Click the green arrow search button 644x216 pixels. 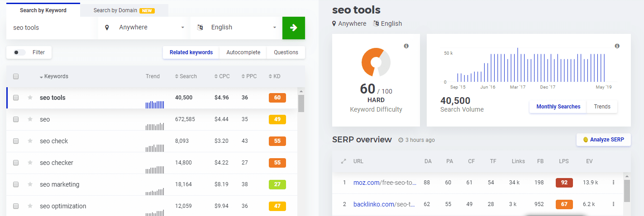[294, 28]
